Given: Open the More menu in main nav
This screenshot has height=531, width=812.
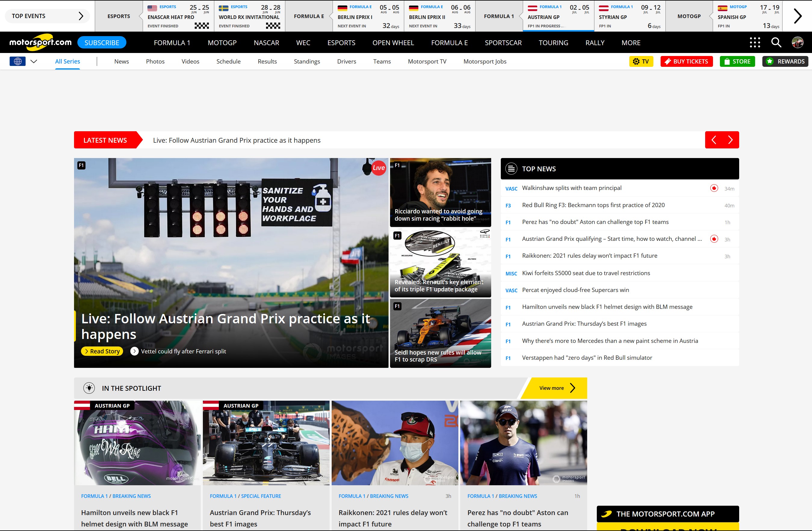Looking at the screenshot, I should [x=631, y=43].
